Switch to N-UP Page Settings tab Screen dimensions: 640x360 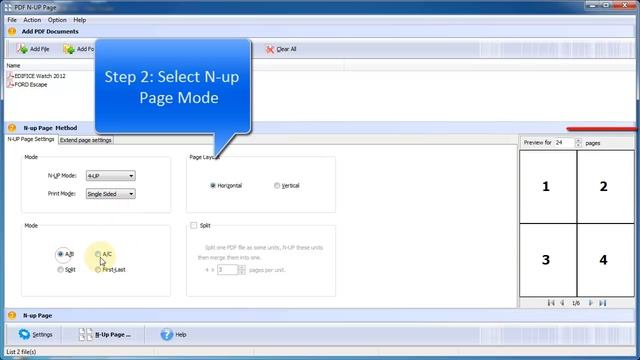(x=31, y=139)
